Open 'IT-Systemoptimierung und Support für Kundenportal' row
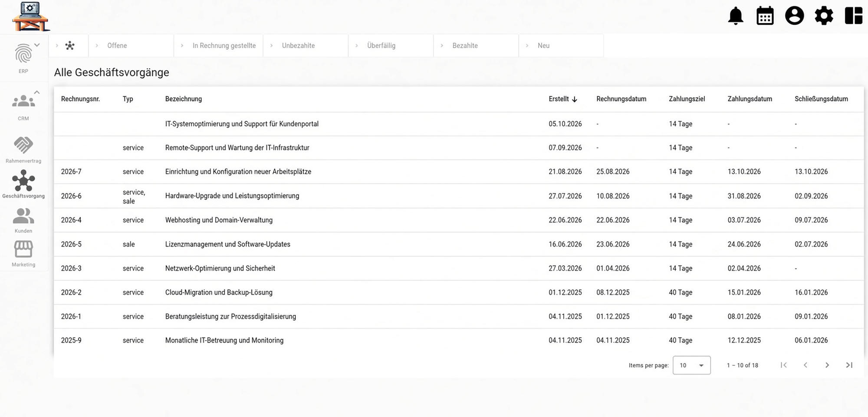Screen dimensions: 868x417 point(459,124)
